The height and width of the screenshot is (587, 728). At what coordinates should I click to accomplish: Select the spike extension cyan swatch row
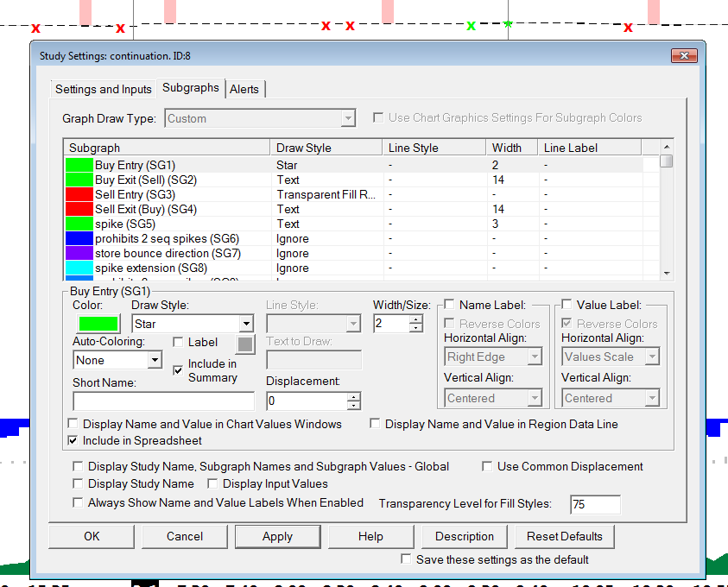79,268
